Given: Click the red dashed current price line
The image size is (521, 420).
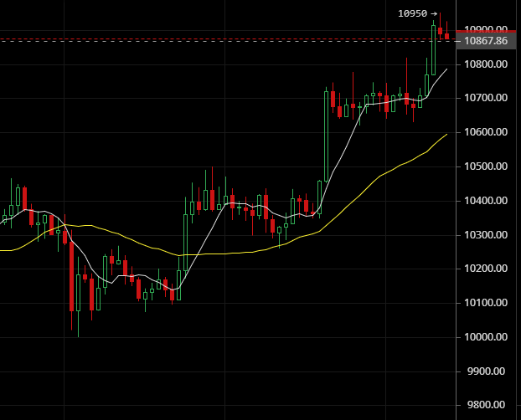Looking at the screenshot, I should (x=228, y=38).
